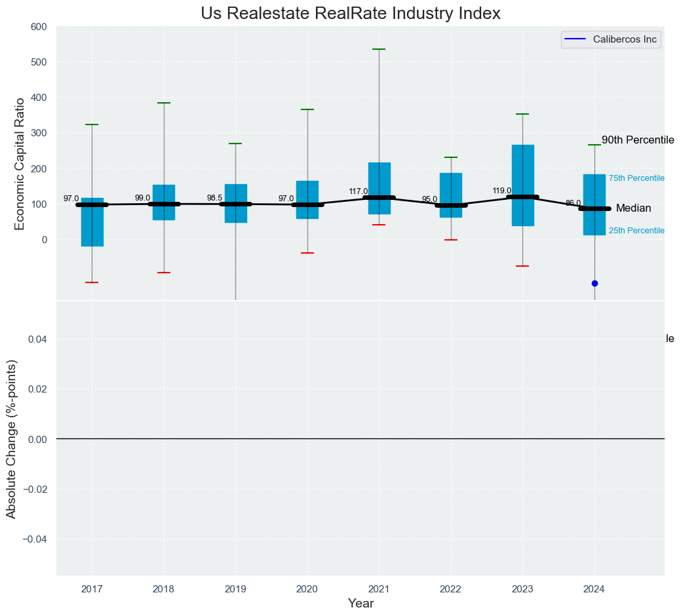681x616 pixels.
Task: Click the 2018 year tick label
Action: tap(163, 590)
